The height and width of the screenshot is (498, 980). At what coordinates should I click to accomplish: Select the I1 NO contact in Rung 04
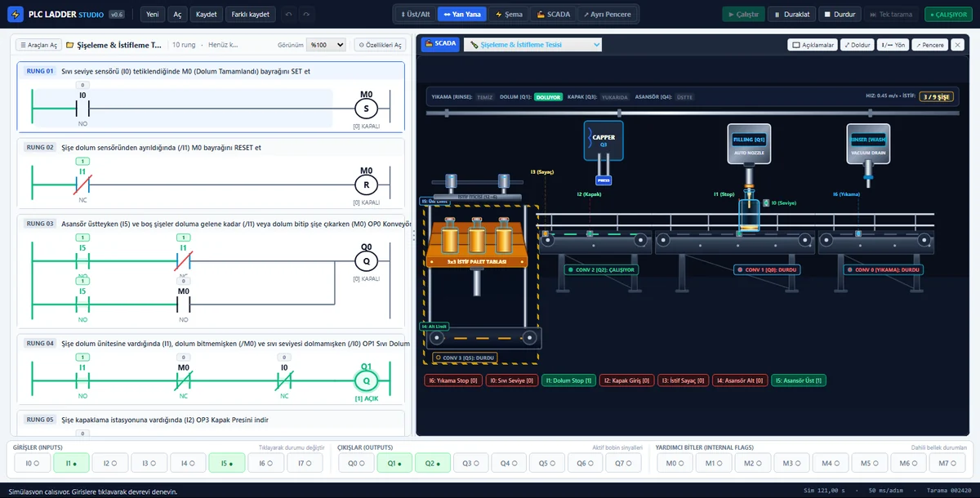(x=82, y=381)
